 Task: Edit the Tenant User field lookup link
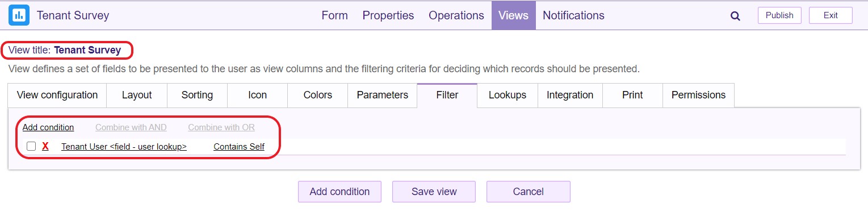click(x=124, y=146)
